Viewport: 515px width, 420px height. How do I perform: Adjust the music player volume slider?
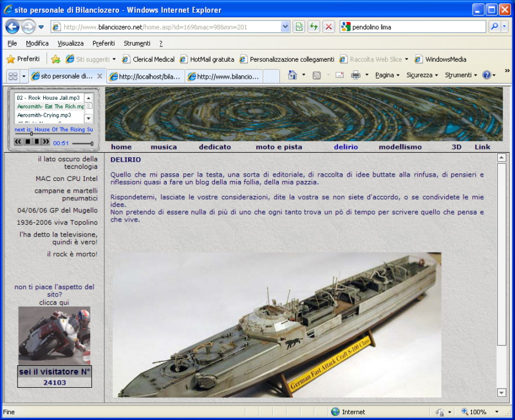pos(82,143)
